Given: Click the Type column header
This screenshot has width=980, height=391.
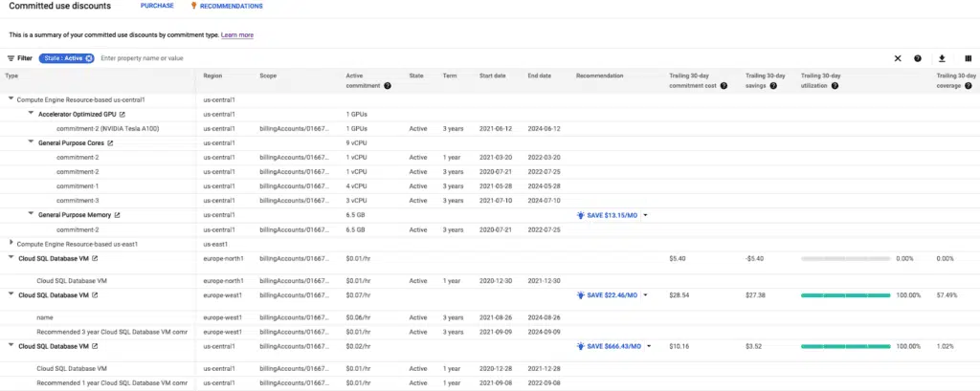Looking at the screenshot, I should pyautogui.click(x=11, y=76).
